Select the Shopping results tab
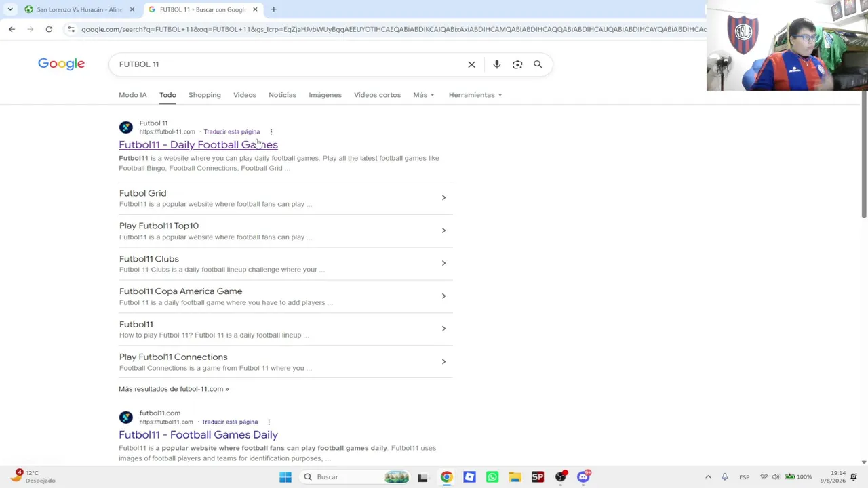Screen dimensions: 868x488 (205, 95)
